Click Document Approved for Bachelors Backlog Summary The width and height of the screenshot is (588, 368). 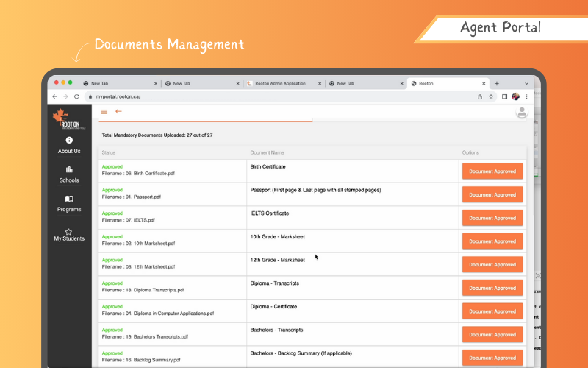[x=492, y=358]
